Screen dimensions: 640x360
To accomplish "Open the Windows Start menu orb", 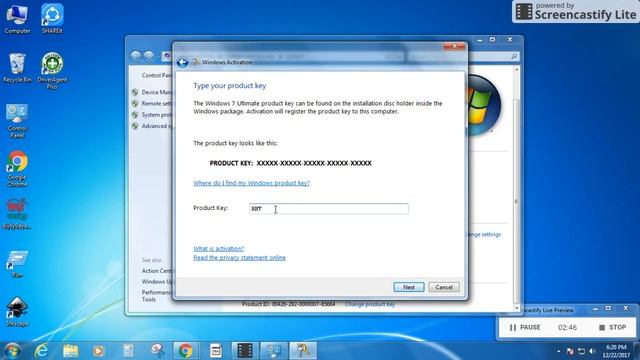I will pos(12,351).
